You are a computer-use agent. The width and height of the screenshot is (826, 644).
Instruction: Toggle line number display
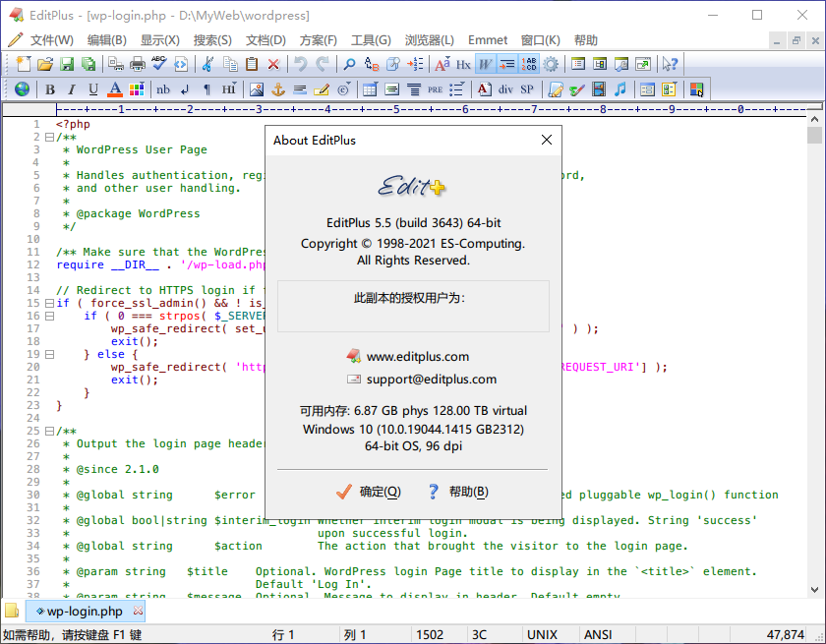(528, 64)
